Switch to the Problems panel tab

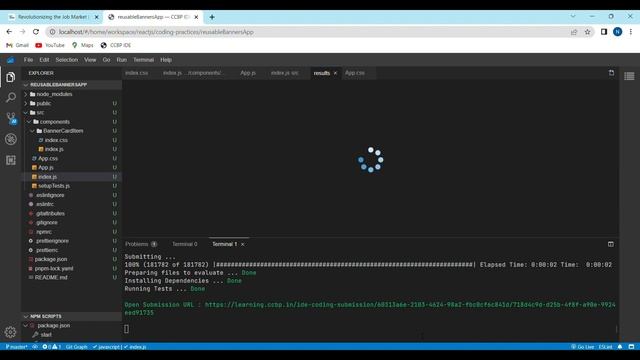point(141,244)
